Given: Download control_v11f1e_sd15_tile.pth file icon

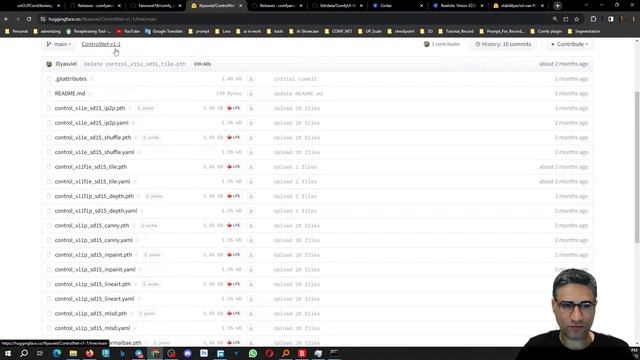Looking at the screenshot, I should pos(251,167).
